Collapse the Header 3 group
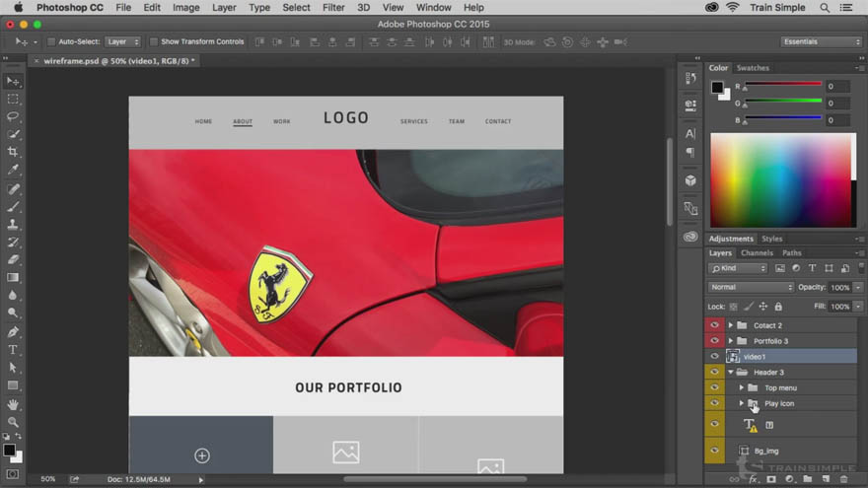This screenshot has height=488, width=868. point(731,372)
